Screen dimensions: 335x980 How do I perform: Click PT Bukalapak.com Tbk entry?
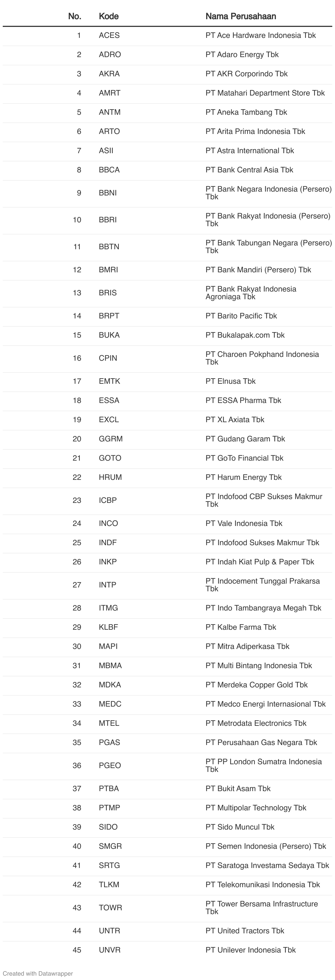pos(245,335)
